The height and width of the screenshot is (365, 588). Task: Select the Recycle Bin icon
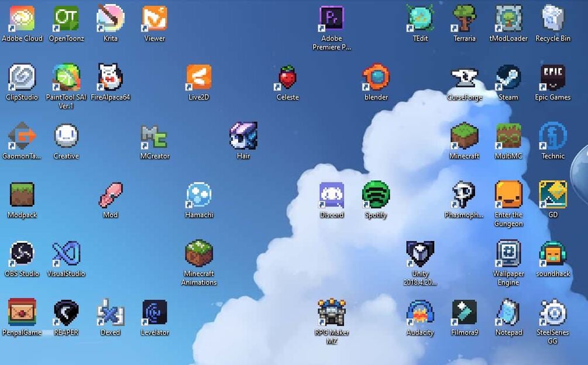click(x=553, y=18)
